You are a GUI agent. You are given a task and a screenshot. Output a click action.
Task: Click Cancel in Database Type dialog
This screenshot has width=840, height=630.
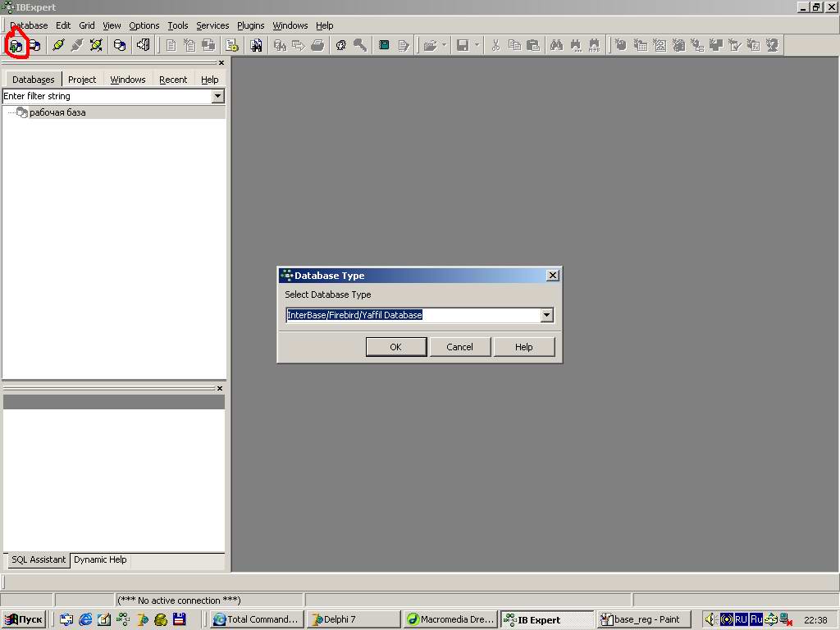(x=459, y=347)
